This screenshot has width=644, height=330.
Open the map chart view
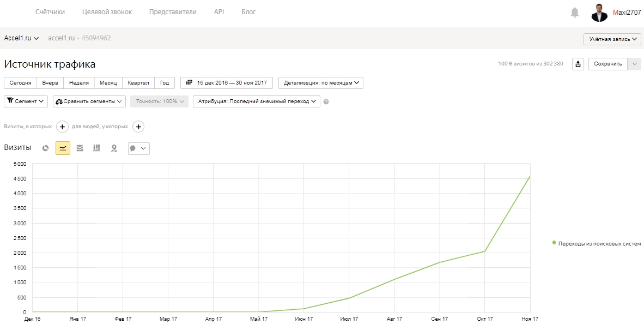(x=114, y=148)
